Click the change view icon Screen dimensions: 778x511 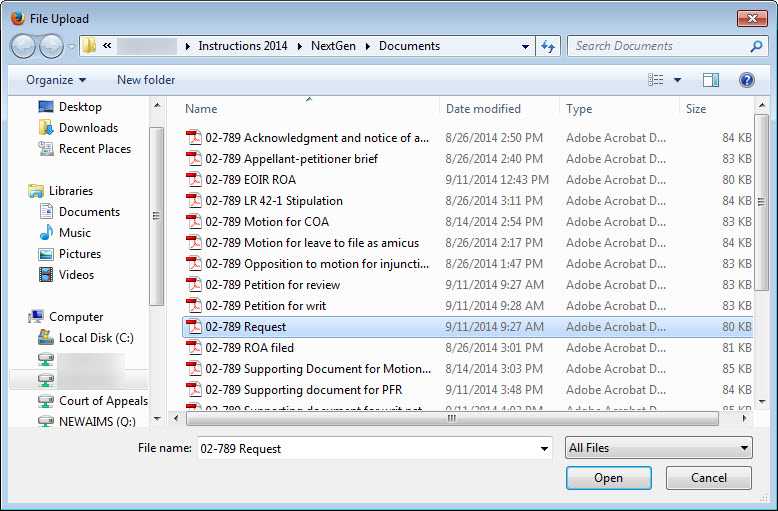656,80
